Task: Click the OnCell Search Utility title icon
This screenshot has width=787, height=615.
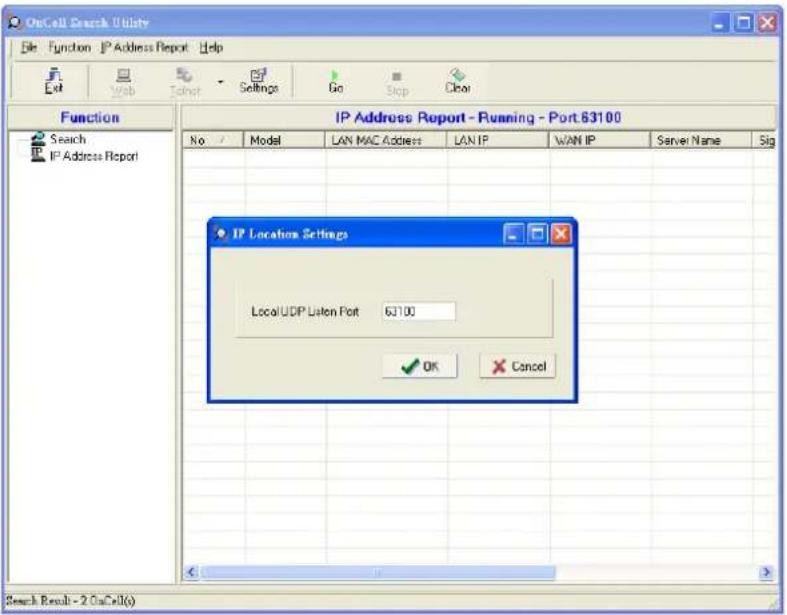Action: pos(15,23)
